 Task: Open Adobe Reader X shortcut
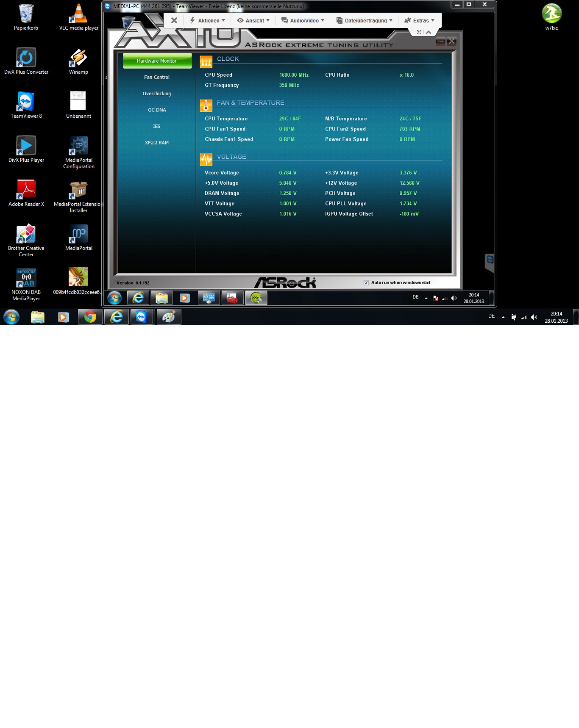coord(26,193)
